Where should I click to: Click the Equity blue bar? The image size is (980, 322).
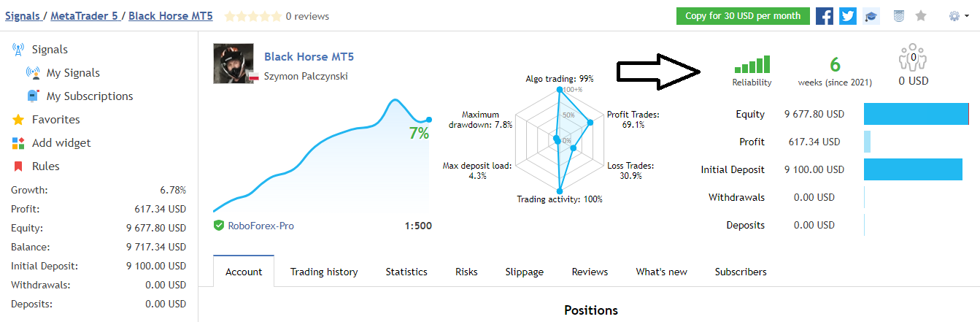(916, 114)
